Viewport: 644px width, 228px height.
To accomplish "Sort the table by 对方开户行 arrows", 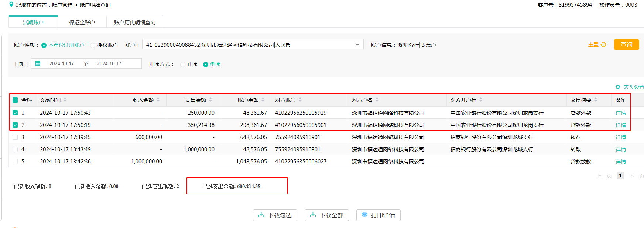I will click(481, 100).
